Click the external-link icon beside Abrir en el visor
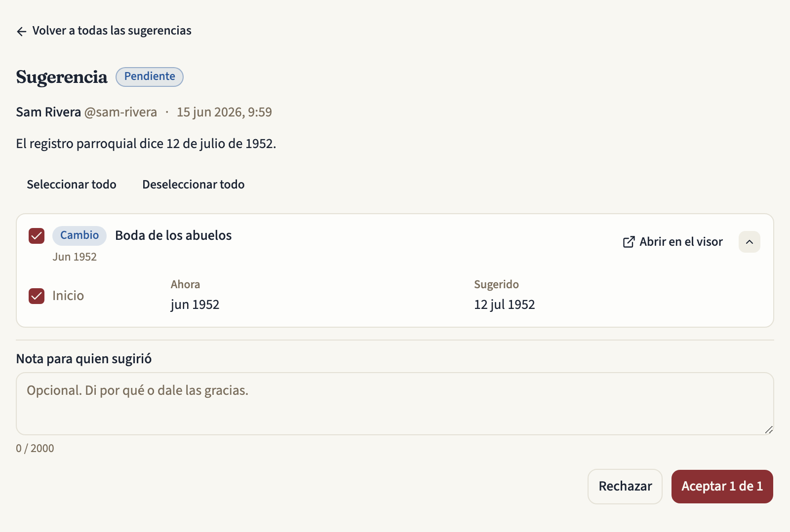Viewport: 790px width, 532px height. click(x=629, y=242)
